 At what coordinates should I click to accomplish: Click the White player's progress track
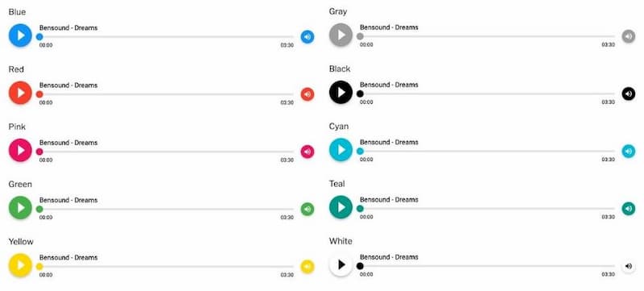pyautogui.click(x=488, y=266)
